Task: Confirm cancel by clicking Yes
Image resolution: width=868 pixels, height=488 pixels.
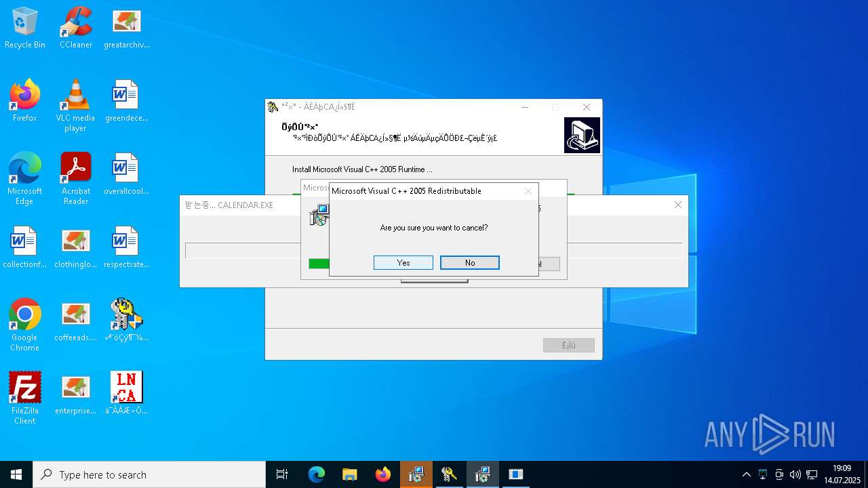Action: point(403,262)
